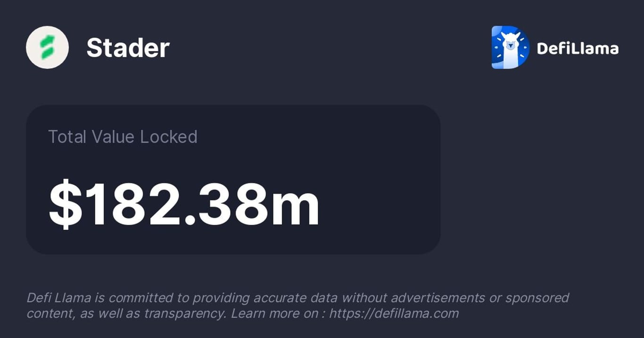The width and height of the screenshot is (644, 338).
Task: Click the $182.38m TVL value
Action: (184, 204)
